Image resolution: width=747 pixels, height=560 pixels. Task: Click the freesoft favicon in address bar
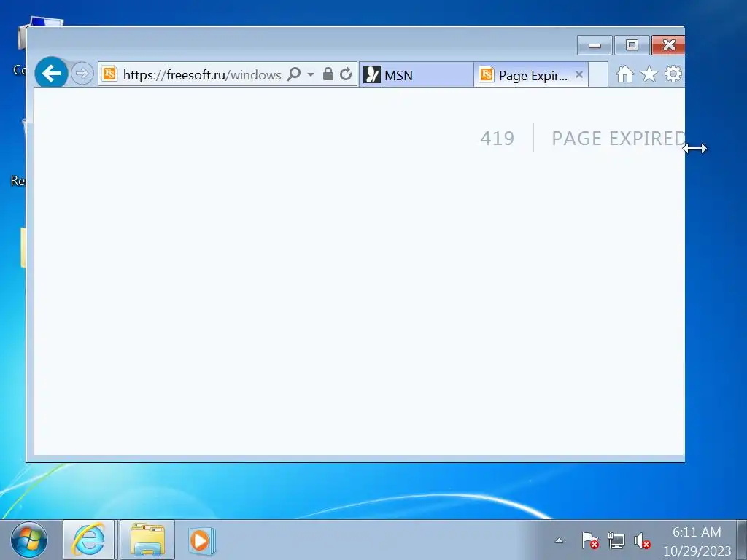[110, 74]
